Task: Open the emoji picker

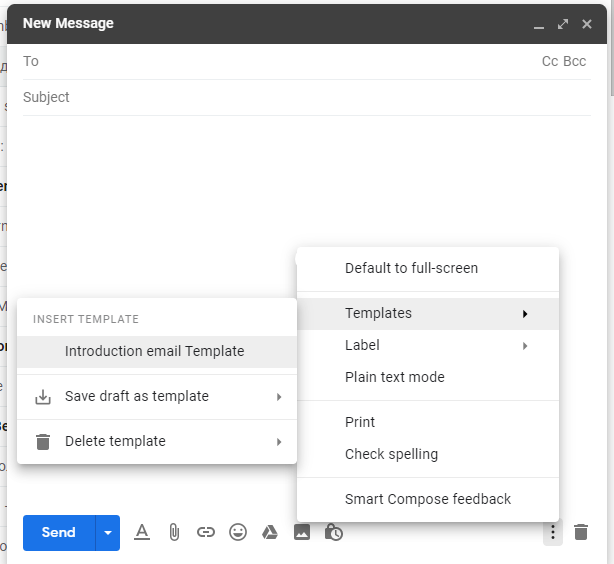Action: click(238, 532)
